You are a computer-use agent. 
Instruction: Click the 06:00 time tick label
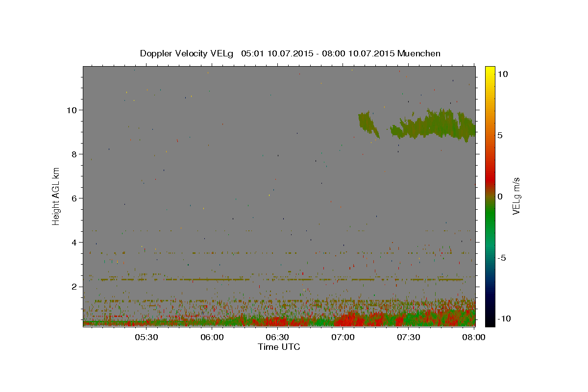[212, 337]
